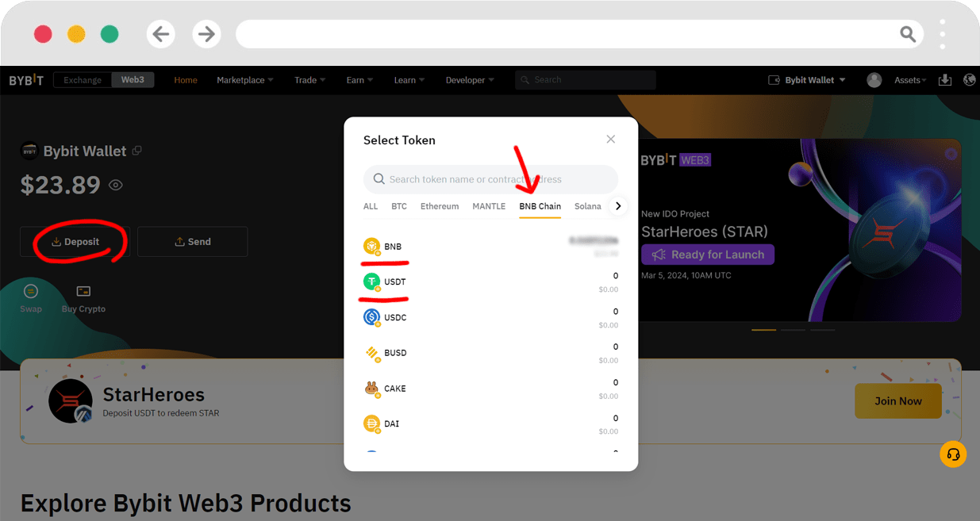Viewport: 980px width, 521px height.
Task: Click the user profile avatar icon
Action: click(874, 80)
